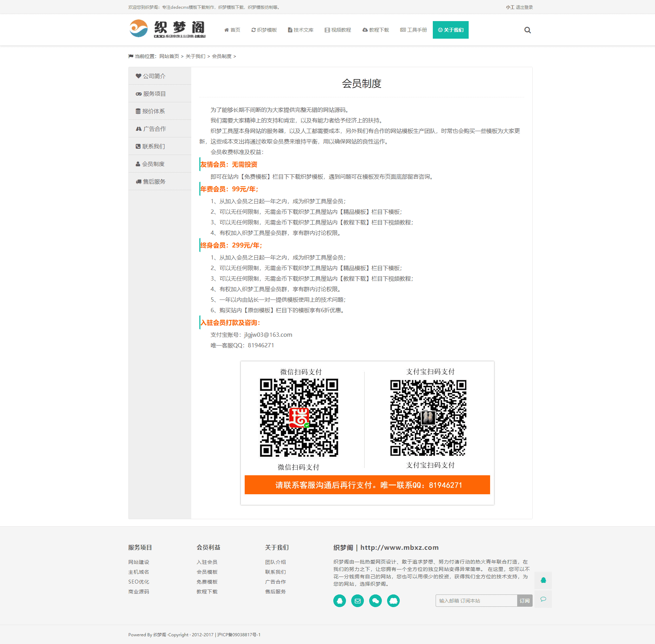Open footer link 团队介绍
The height and width of the screenshot is (644, 655).
(x=276, y=562)
